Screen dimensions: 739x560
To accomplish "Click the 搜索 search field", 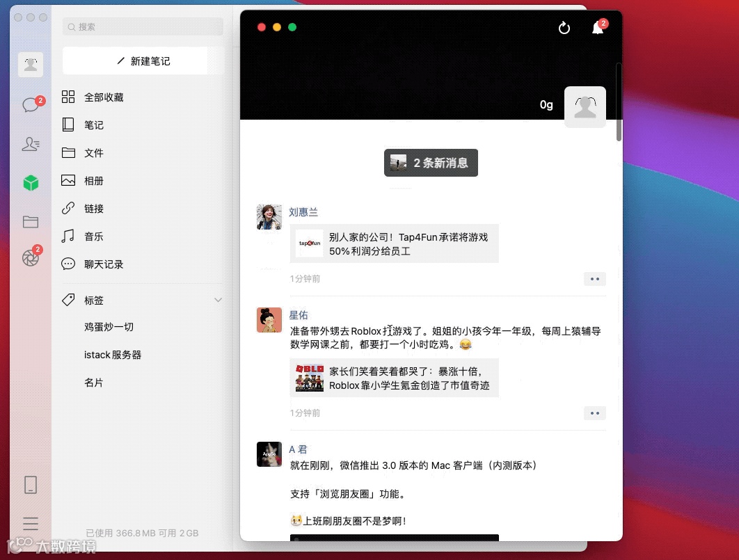I will point(143,27).
